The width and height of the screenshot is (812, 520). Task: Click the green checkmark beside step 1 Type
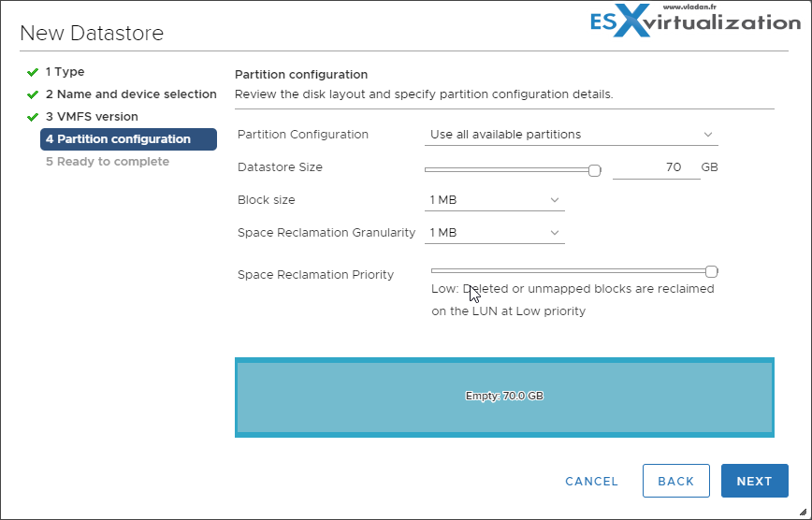(33, 72)
